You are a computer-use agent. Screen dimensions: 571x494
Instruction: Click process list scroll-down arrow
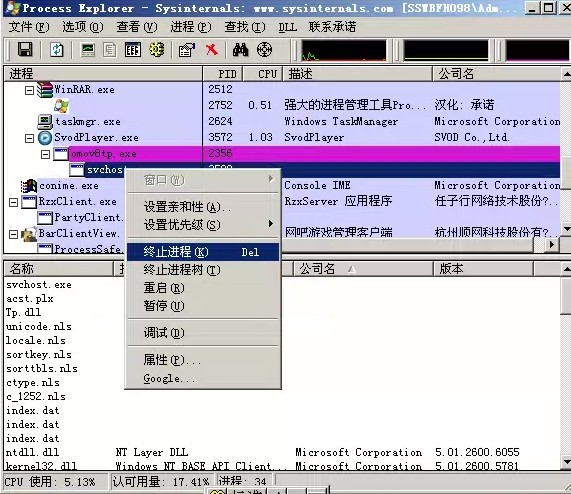[x=566, y=229]
